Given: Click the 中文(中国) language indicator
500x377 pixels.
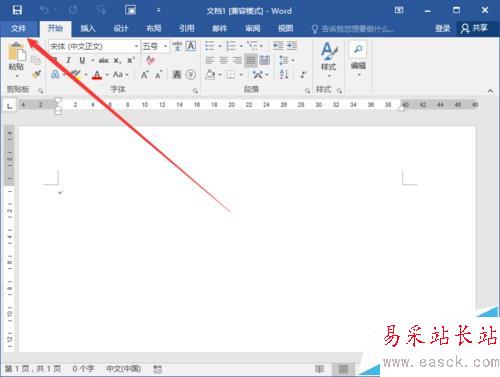Looking at the screenshot, I should [123, 369].
